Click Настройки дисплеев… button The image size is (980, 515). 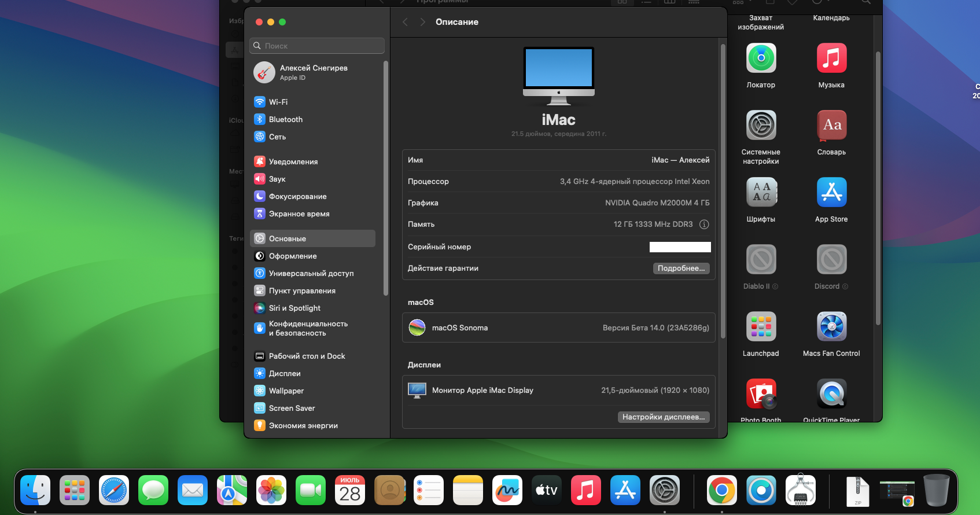pyautogui.click(x=664, y=417)
